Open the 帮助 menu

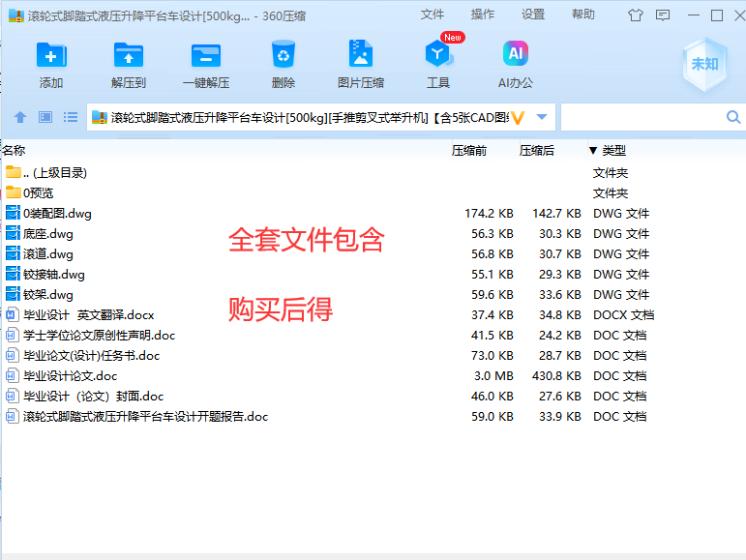583,15
